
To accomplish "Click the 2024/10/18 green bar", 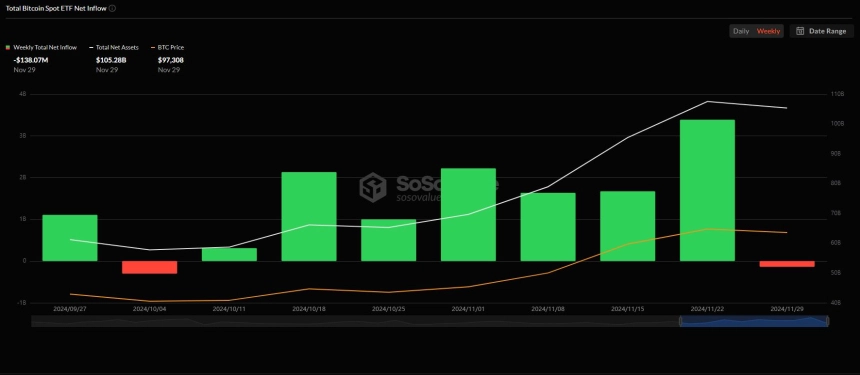I will [x=309, y=217].
